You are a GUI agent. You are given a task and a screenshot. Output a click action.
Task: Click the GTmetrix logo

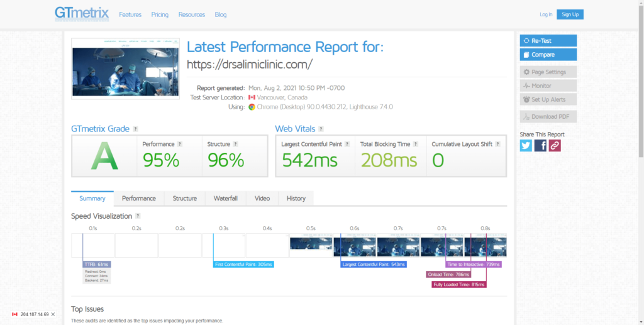(81, 14)
